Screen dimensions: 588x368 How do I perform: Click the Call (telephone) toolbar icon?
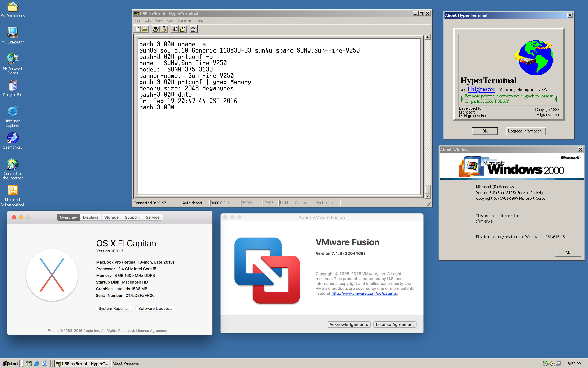pos(156,29)
